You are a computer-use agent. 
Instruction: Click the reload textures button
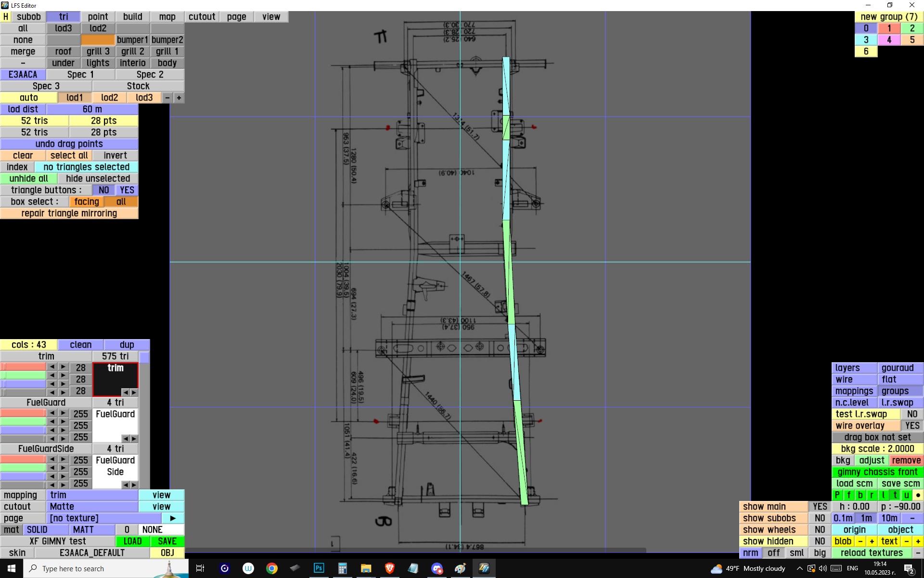(x=871, y=553)
